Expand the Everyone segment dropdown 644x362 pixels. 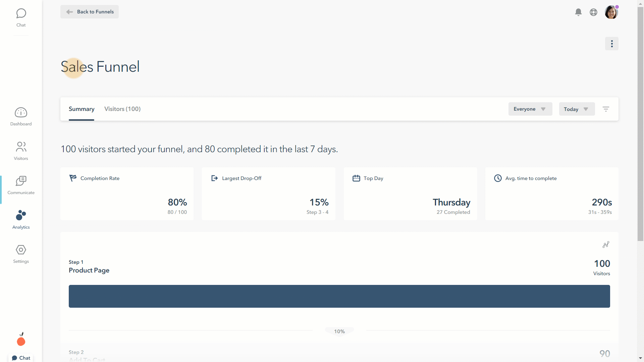click(530, 109)
